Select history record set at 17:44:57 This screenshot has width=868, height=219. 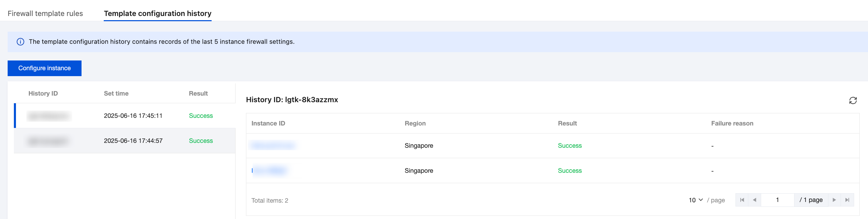[133, 141]
